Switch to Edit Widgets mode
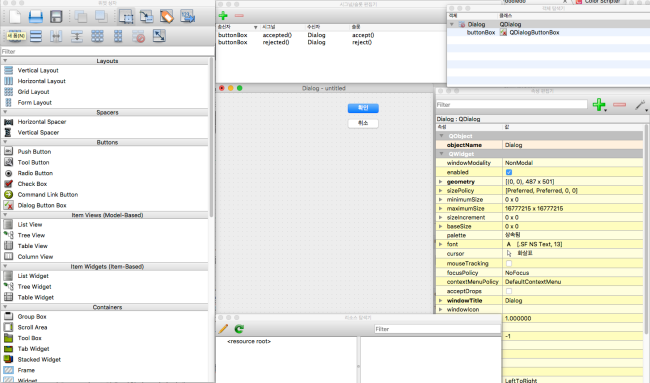The width and height of the screenshot is (650, 383). (x=126, y=17)
